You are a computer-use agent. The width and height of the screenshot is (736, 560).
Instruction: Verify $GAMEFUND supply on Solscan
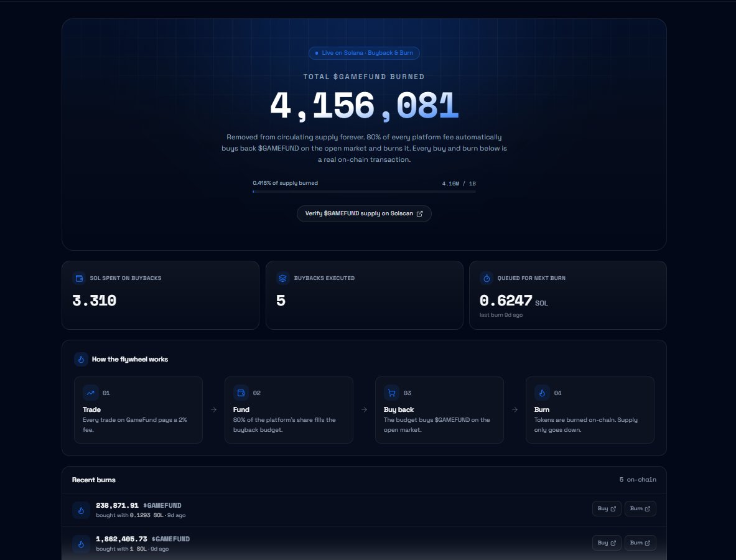364,213
